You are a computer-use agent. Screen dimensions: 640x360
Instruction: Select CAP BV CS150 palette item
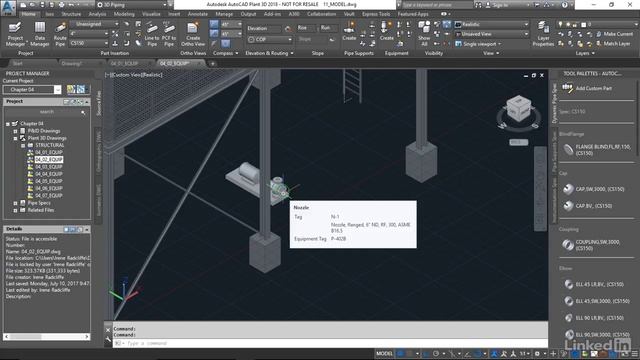click(588, 206)
